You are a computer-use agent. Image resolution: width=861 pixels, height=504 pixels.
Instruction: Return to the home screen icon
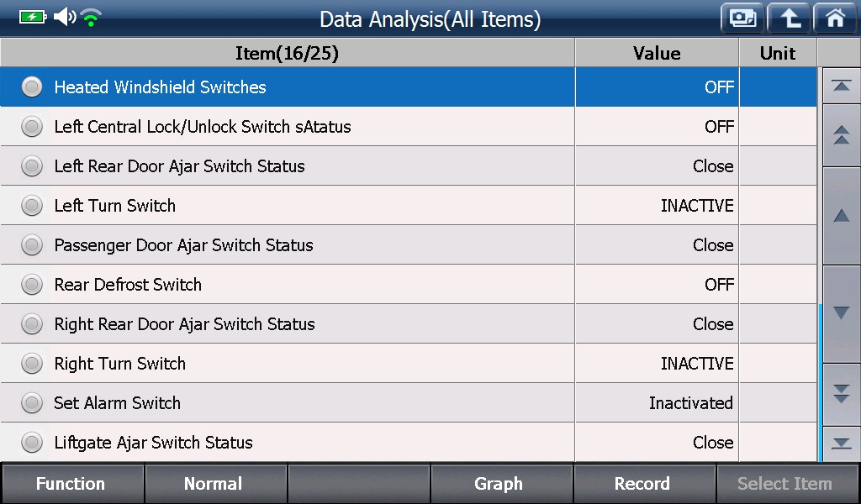click(x=835, y=18)
